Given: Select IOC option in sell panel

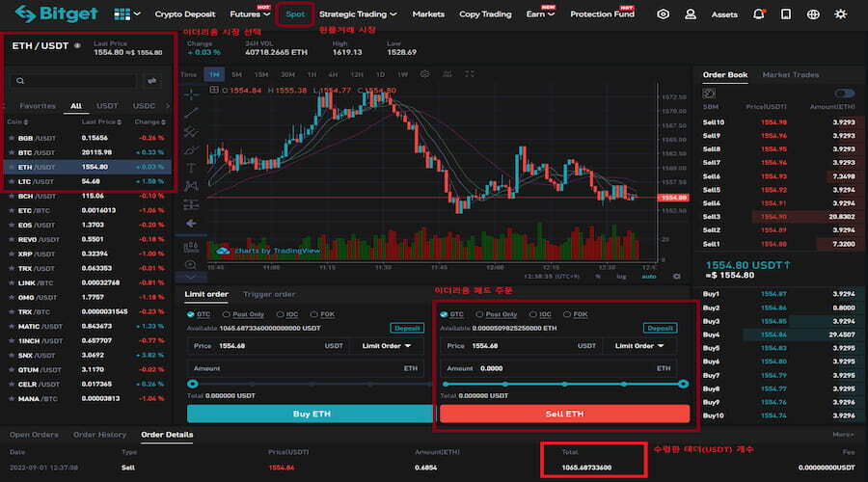Looking at the screenshot, I should 540,314.
